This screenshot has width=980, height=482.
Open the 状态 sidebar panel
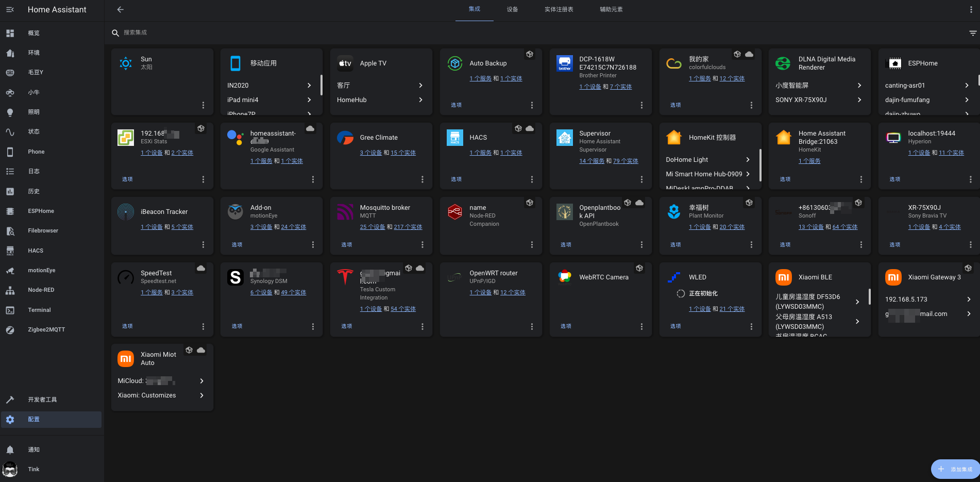[x=52, y=131]
